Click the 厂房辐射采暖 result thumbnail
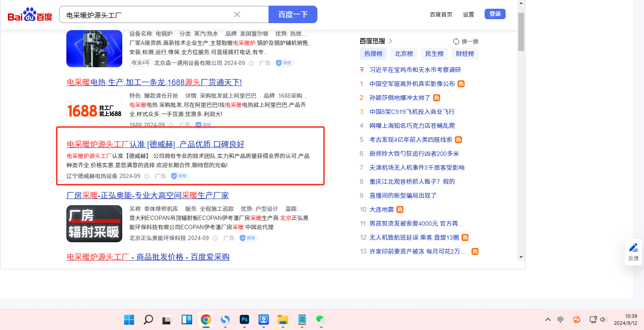This screenshot has height=330, width=644. 94,223
